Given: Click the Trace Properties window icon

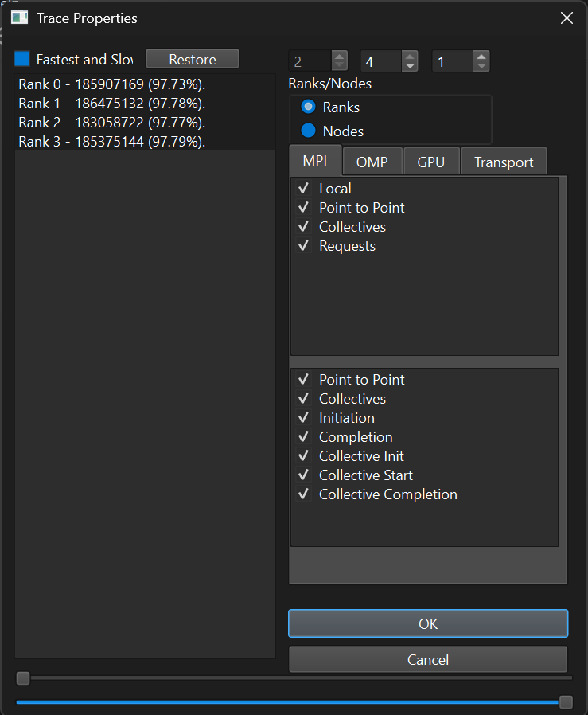Looking at the screenshot, I should [19, 18].
